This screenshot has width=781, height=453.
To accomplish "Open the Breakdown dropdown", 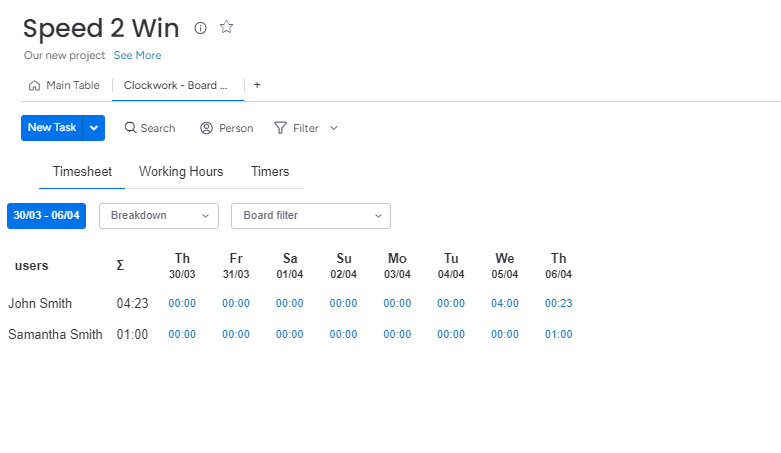I will (159, 215).
